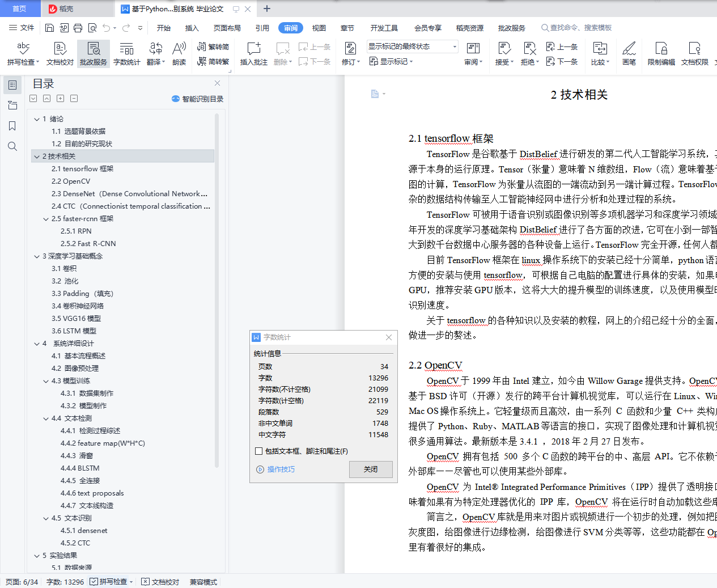
Task: Open the bookmark icon in left sidebar
Action: (12, 126)
